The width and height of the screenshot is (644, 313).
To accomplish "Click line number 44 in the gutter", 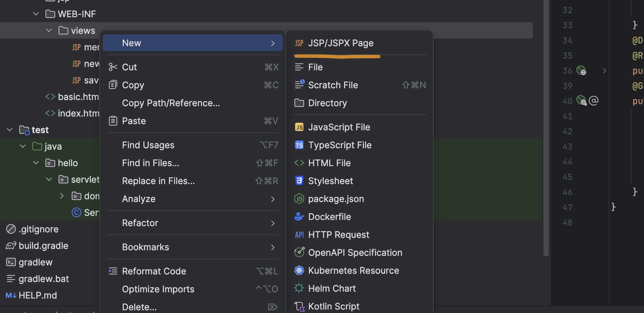I will [567, 162].
